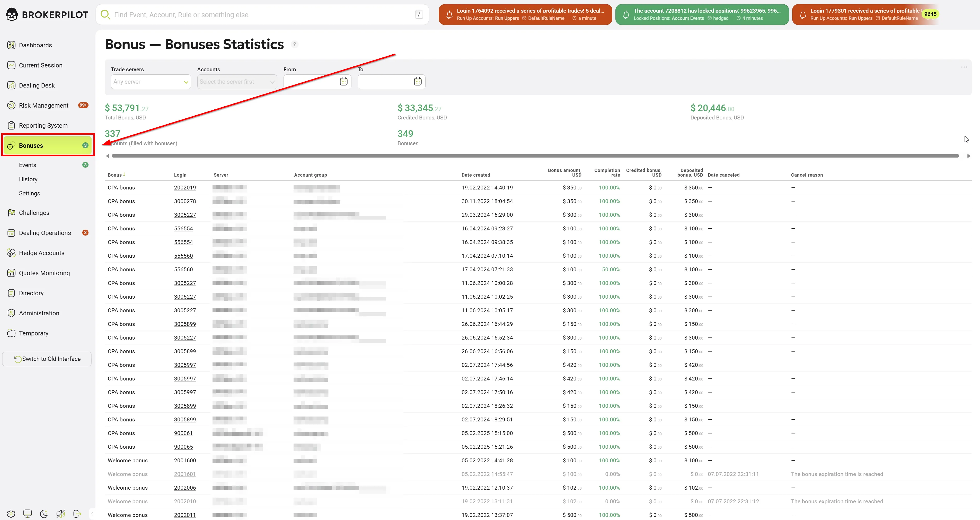Open the settings gear icon in sidebar footer

click(x=11, y=514)
